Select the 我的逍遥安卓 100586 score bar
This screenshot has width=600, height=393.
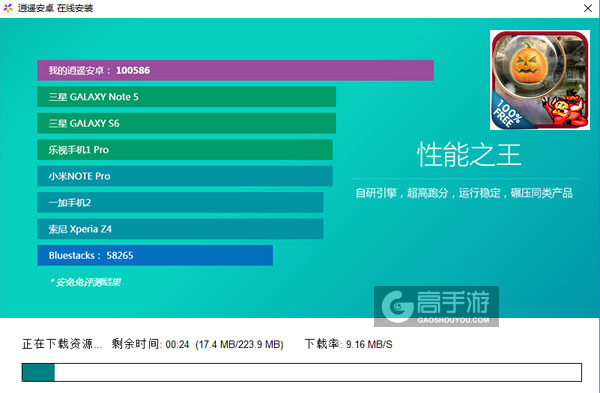(x=235, y=70)
